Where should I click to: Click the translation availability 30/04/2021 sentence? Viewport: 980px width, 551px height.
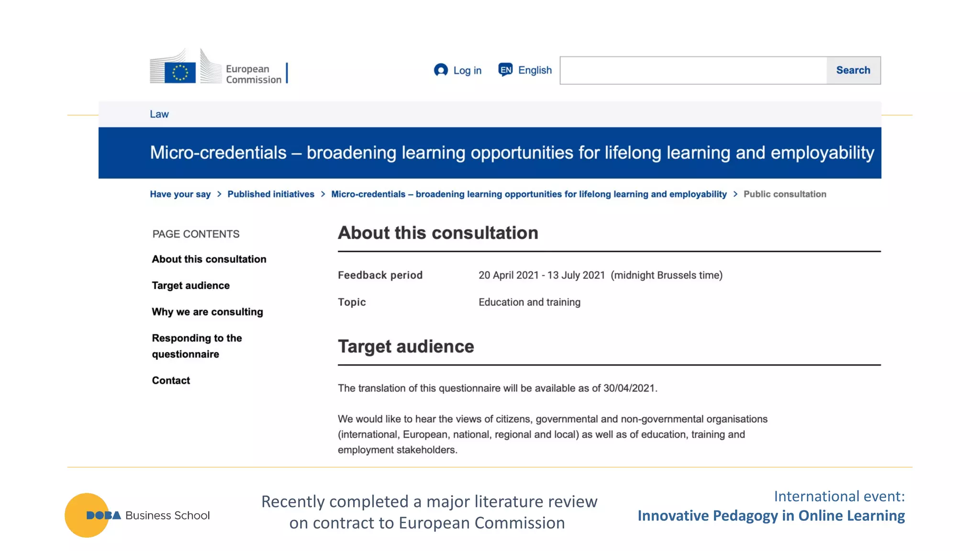[498, 388]
